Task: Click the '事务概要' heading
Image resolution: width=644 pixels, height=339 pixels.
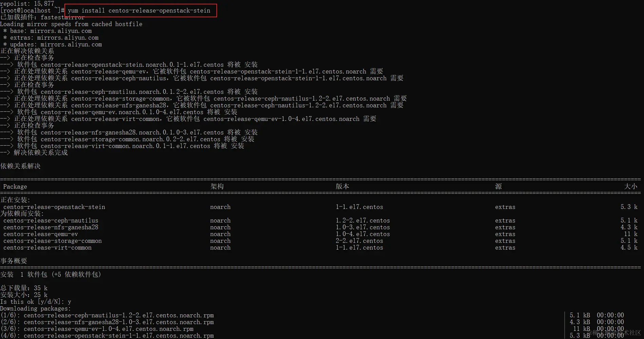Action: (14, 261)
